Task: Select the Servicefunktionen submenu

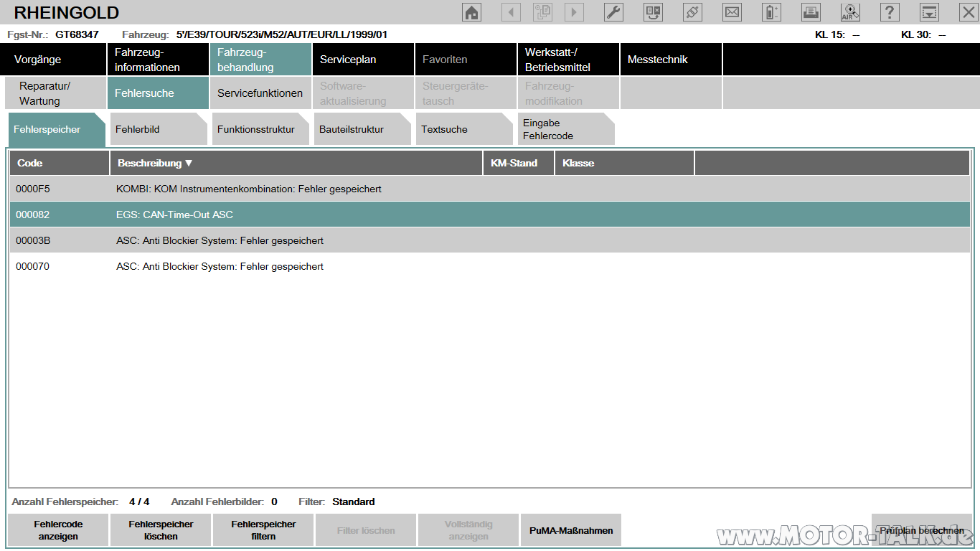Action: point(260,93)
